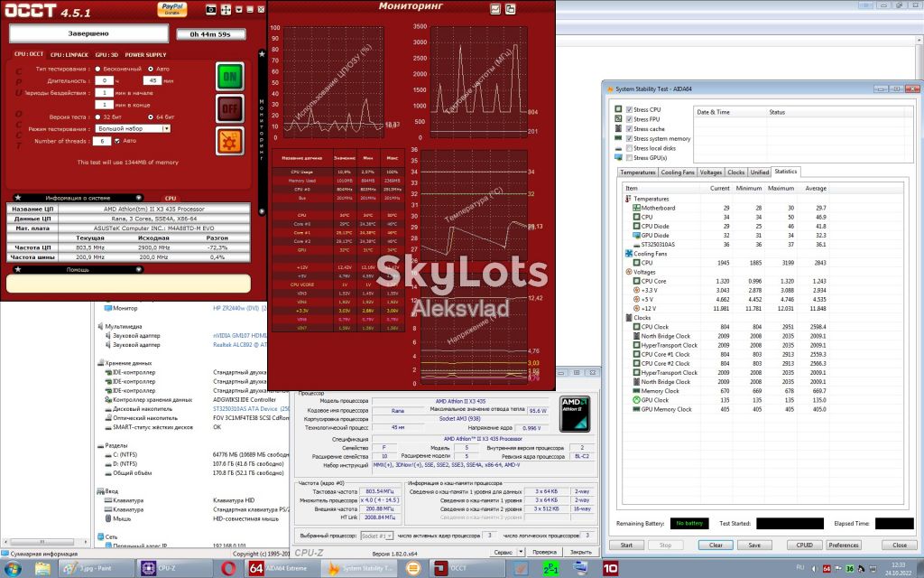Expand the Информация о системе panel arrow
Viewport: 924px width, 578px height.
pyautogui.click(x=139, y=198)
